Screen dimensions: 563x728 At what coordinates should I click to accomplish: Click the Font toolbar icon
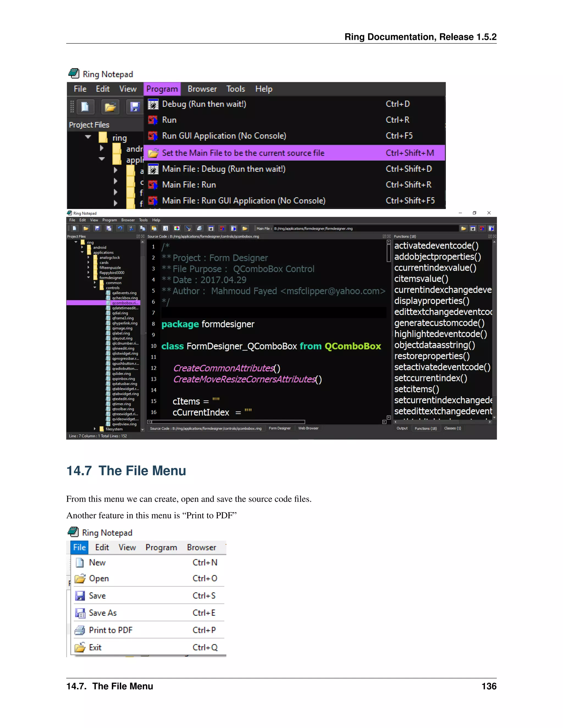165,228
